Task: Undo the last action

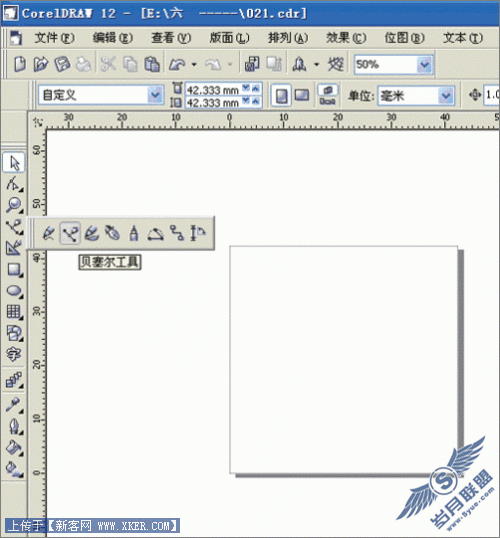Action: [x=177, y=64]
